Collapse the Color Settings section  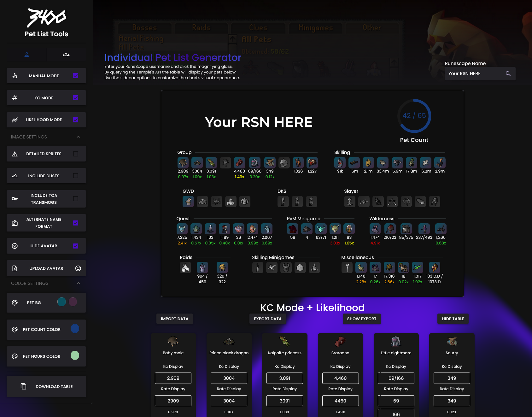[x=79, y=283]
